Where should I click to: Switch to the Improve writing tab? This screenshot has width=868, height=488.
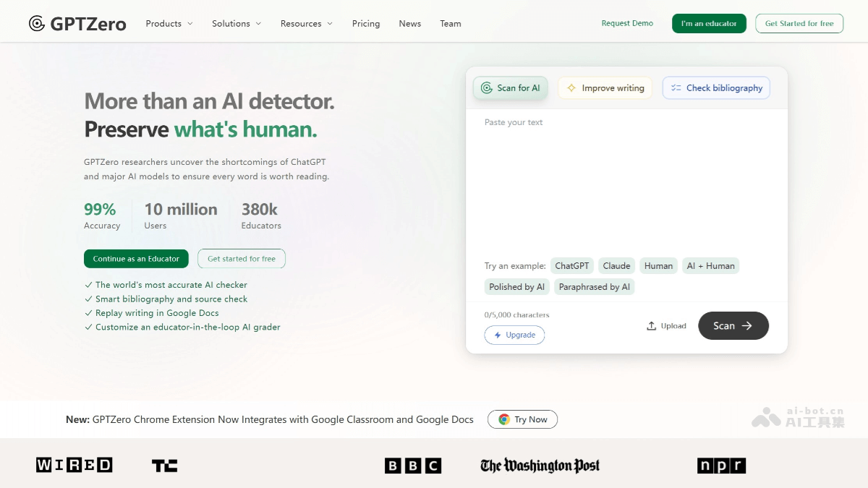[605, 88]
